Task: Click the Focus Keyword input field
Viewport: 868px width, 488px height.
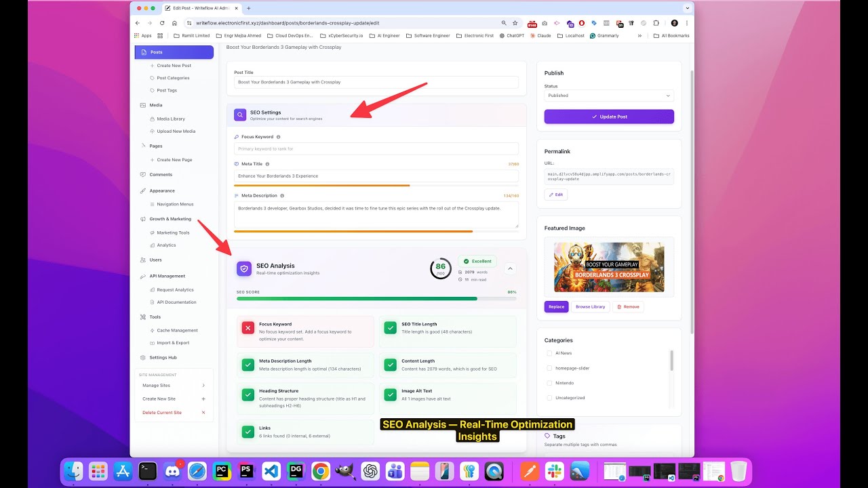Action: click(x=376, y=148)
